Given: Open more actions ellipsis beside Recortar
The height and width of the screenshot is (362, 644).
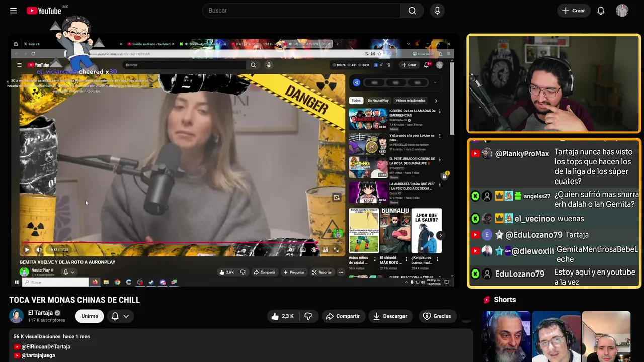Looking at the screenshot, I should pyautogui.click(x=341, y=272).
